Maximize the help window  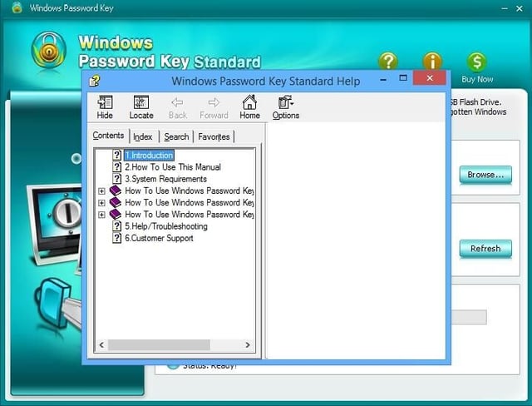click(x=403, y=78)
